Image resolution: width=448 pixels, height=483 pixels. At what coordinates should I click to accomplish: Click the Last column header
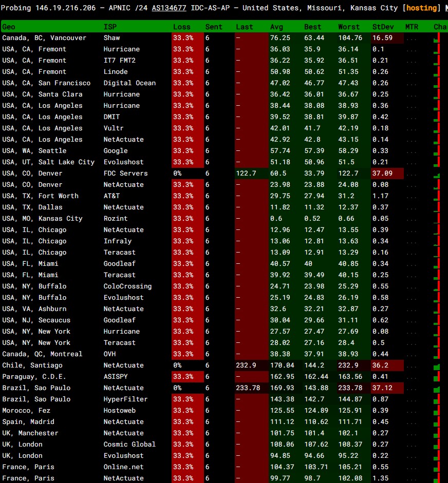click(245, 27)
